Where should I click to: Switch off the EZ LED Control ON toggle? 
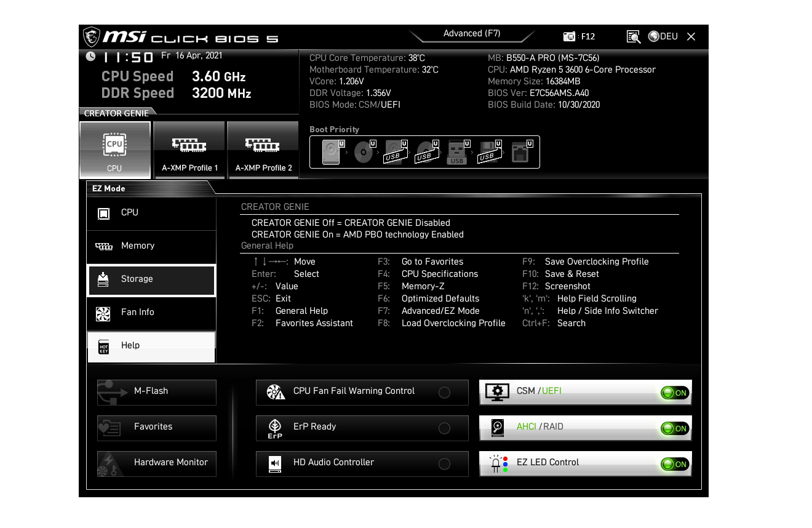coord(675,464)
